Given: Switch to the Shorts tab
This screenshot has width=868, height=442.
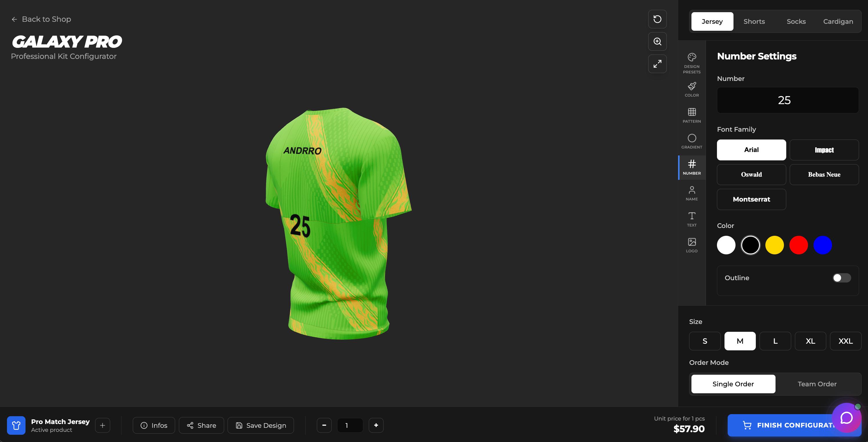Looking at the screenshot, I should (x=754, y=21).
